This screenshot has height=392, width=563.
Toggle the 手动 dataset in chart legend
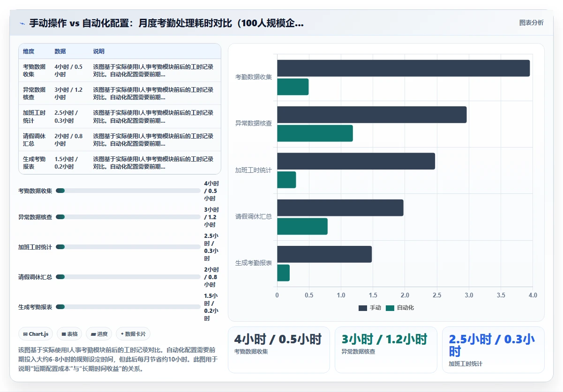(x=370, y=308)
